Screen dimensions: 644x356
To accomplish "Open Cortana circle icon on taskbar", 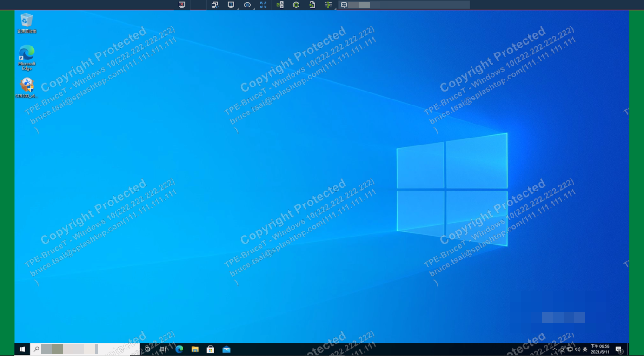I will pos(148,349).
